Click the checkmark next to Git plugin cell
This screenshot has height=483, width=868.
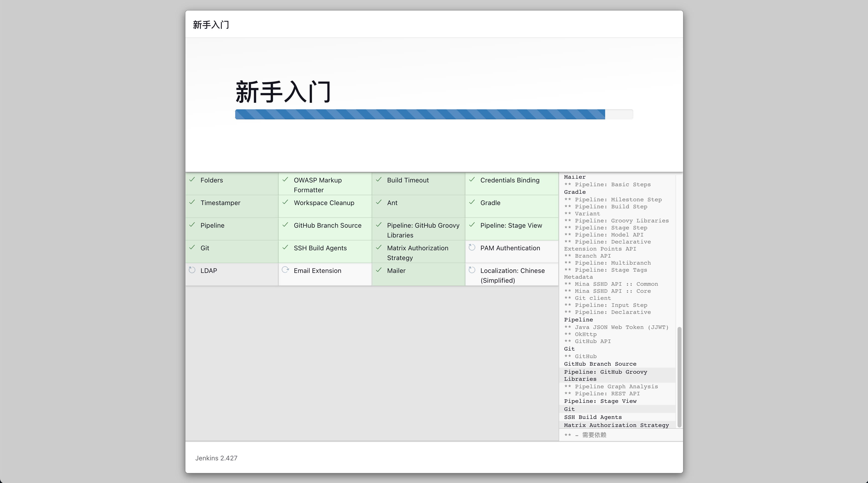pos(192,247)
